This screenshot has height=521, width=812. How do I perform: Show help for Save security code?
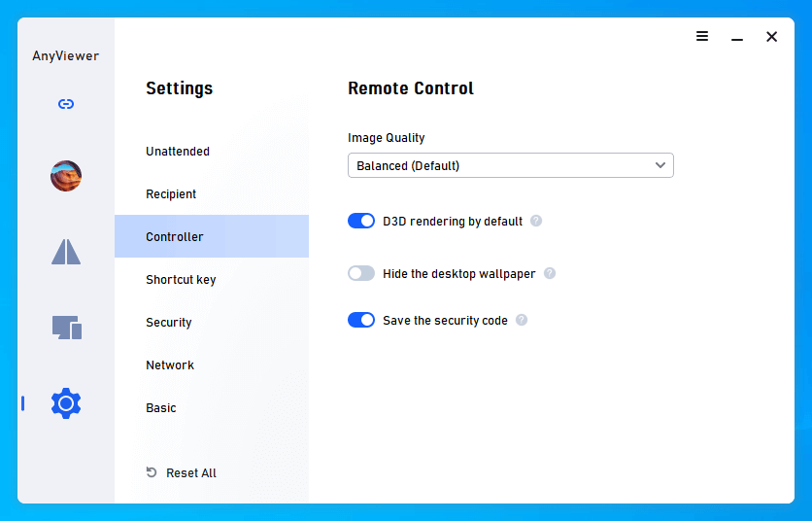click(x=522, y=320)
